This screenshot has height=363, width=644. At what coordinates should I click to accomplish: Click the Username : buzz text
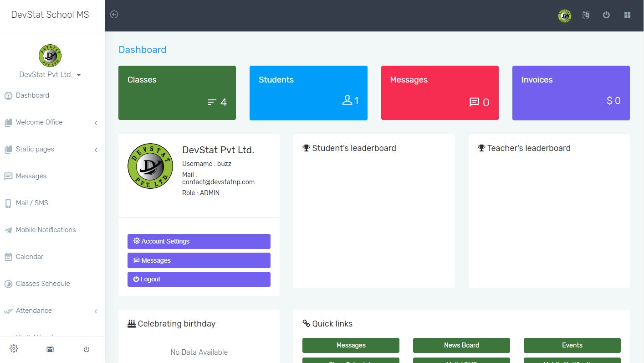(x=207, y=164)
